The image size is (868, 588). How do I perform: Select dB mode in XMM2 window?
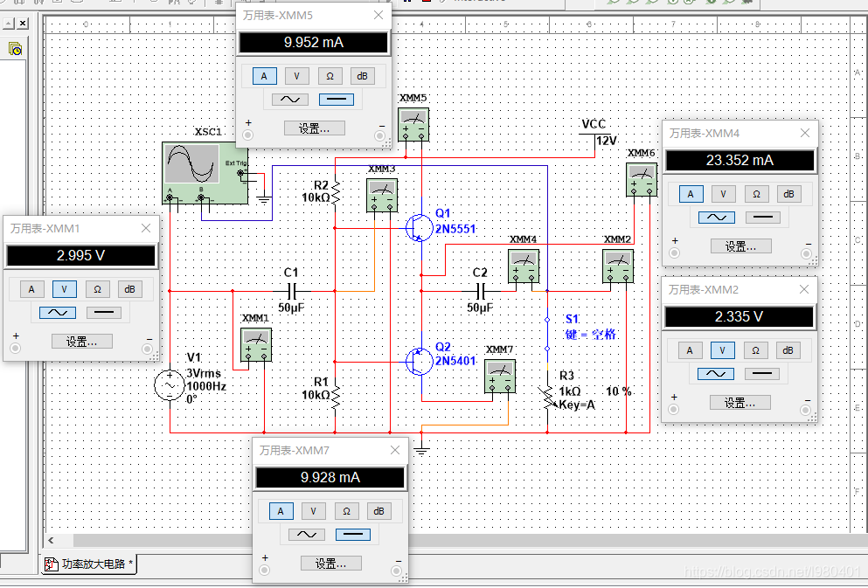tap(788, 350)
